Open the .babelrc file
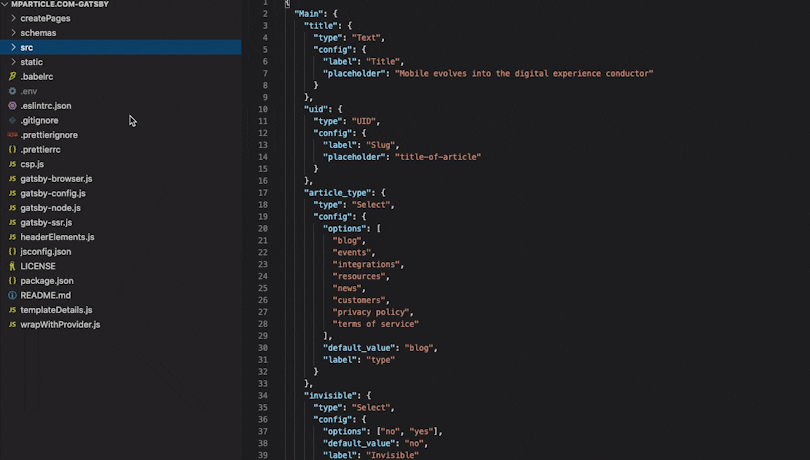This screenshot has height=460, width=810. point(37,76)
